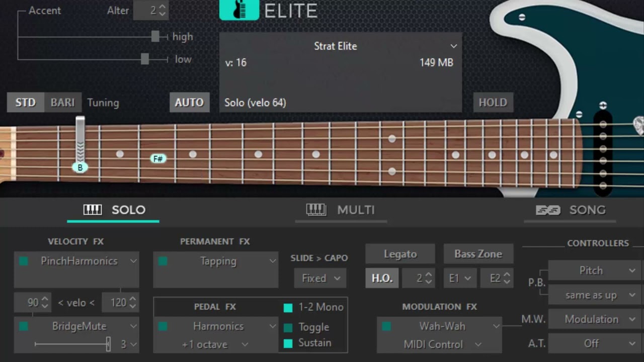Viewport: 644px width, 362px height.
Task: Open the MIDI Control dropdown
Action: click(442, 345)
